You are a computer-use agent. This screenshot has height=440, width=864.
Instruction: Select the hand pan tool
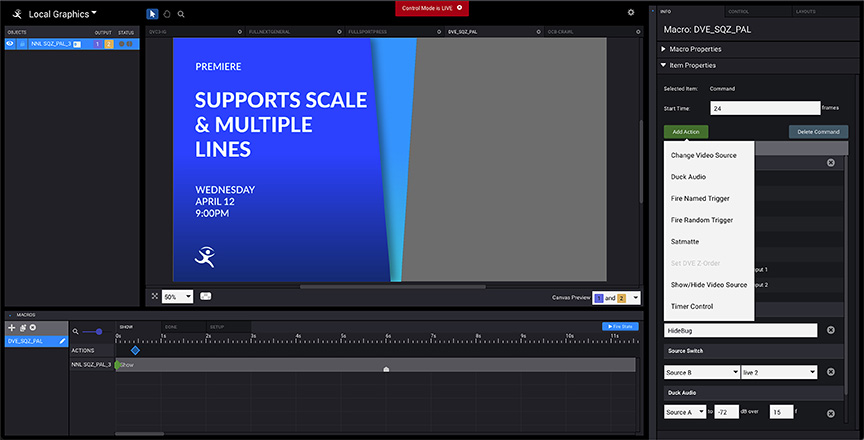pyautogui.click(x=167, y=14)
